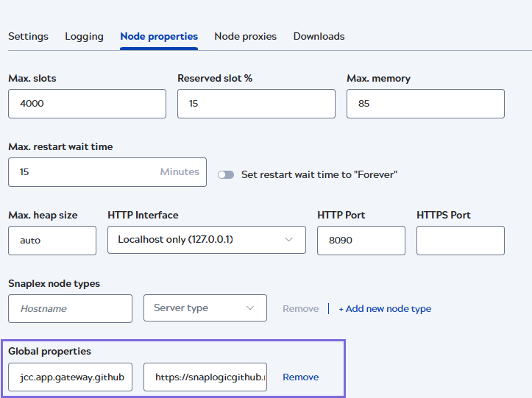The height and width of the screenshot is (398, 532).
Task: Toggle restart wait time to Forever switch
Action: tap(226, 175)
